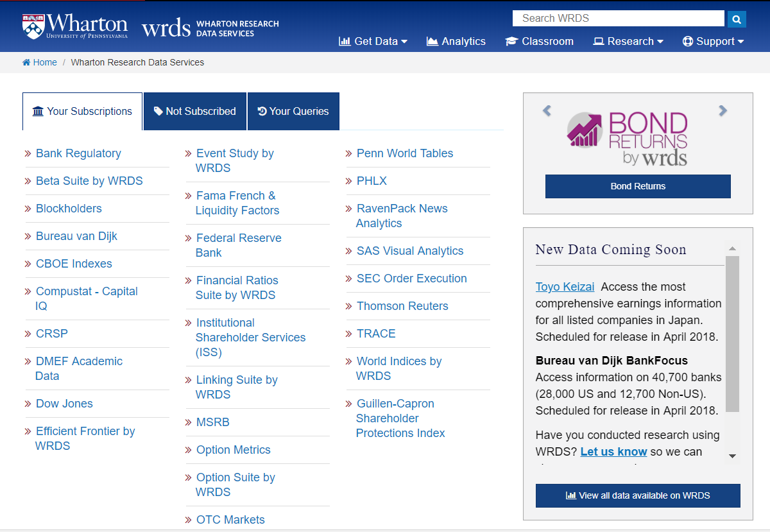The image size is (770, 532).
Task: Click View all data available on WRDS
Action: click(638, 495)
